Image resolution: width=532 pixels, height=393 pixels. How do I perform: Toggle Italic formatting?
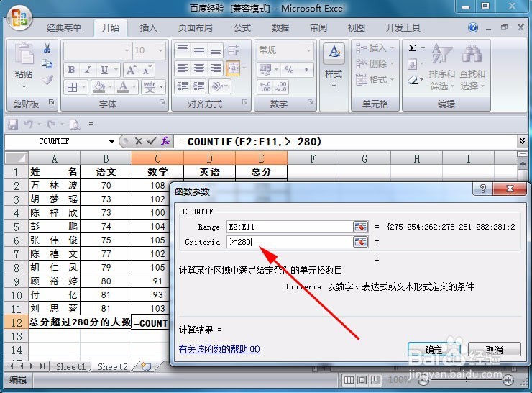tap(88, 70)
